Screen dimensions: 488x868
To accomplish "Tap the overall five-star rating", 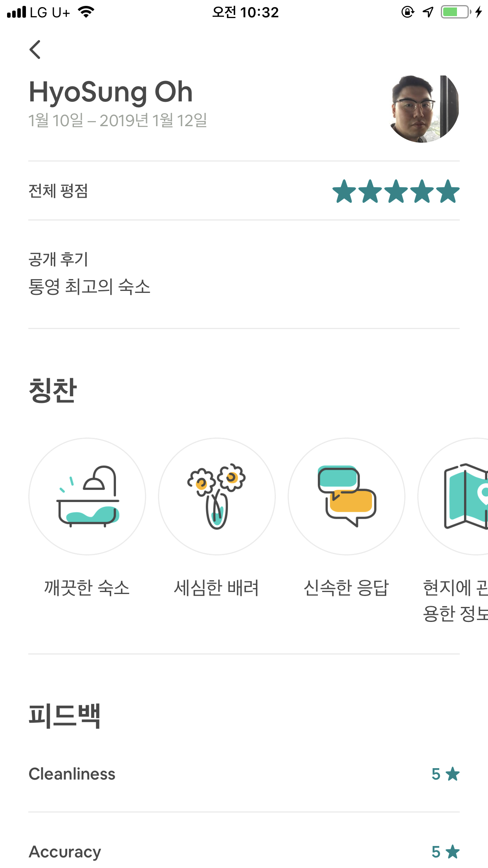I will pos(396,191).
